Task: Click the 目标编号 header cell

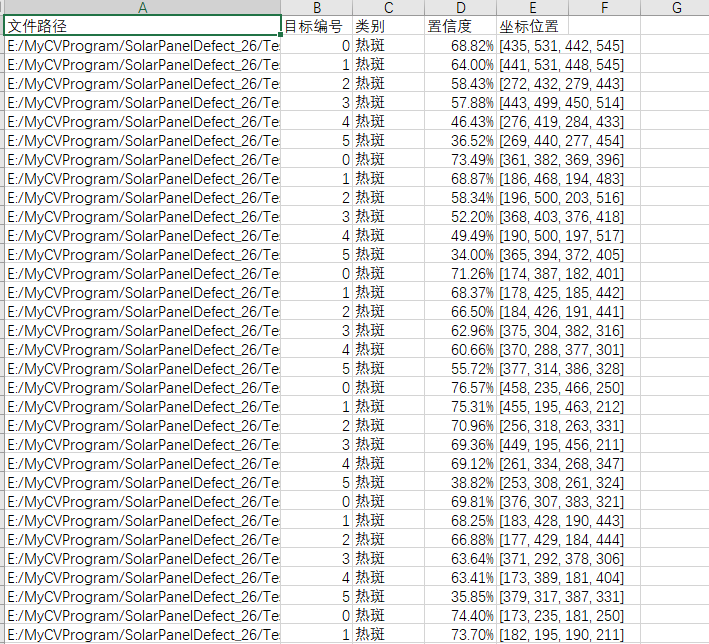Action: [x=317, y=25]
